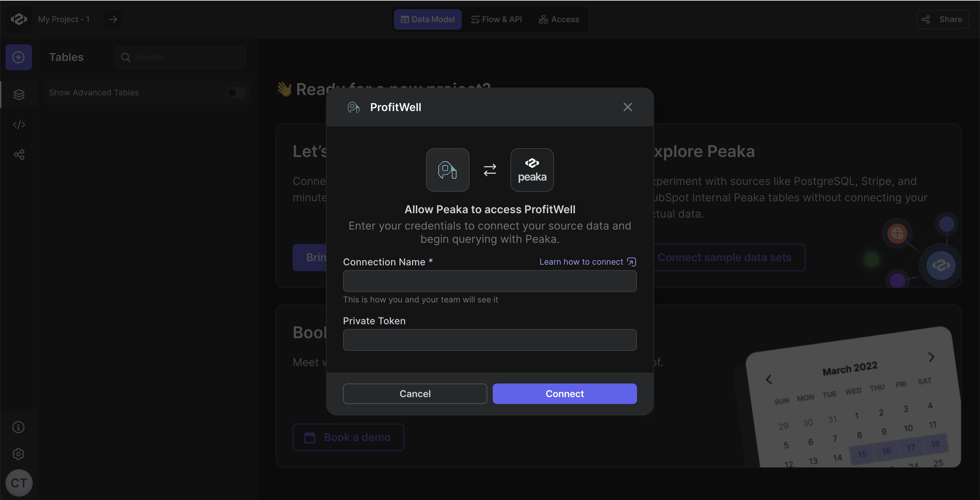Focus the Connection Name input field
This screenshot has width=980, height=500.
pyautogui.click(x=490, y=281)
